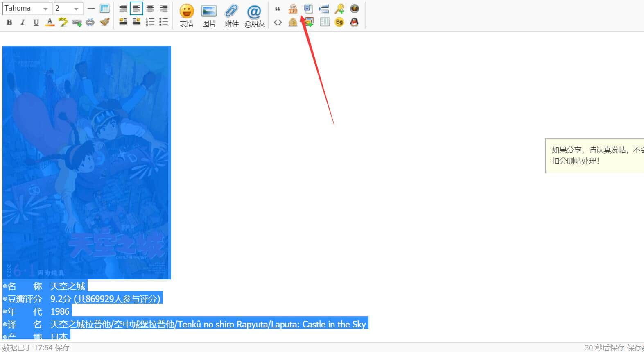This screenshot has height=352, width=644.
Task: Open the Tahoma font family dropdown
Action: tap(27, 8)
